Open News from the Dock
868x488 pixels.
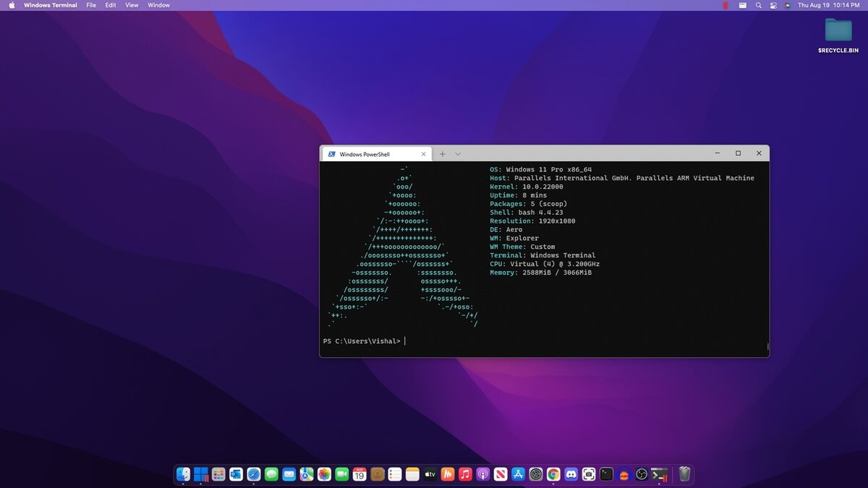pyautogui.click(x=501, y=474)
